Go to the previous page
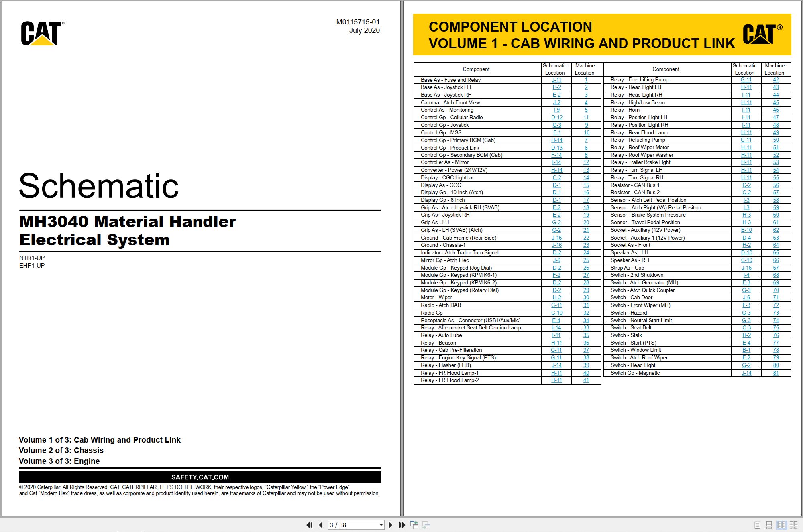This screenshot has height=532, width=803. pyautogui.click(x=320, y=525)
